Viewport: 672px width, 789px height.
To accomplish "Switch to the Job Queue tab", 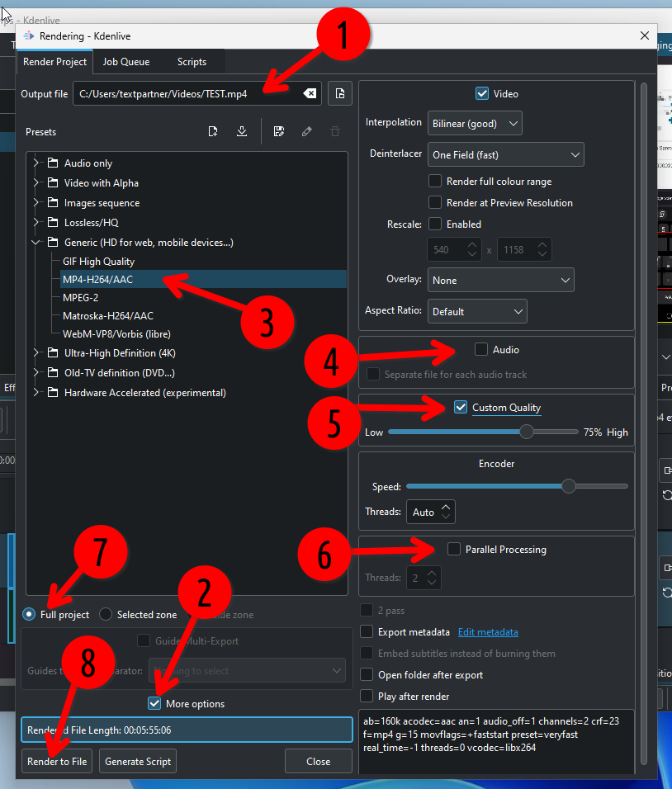I will 126,61.
